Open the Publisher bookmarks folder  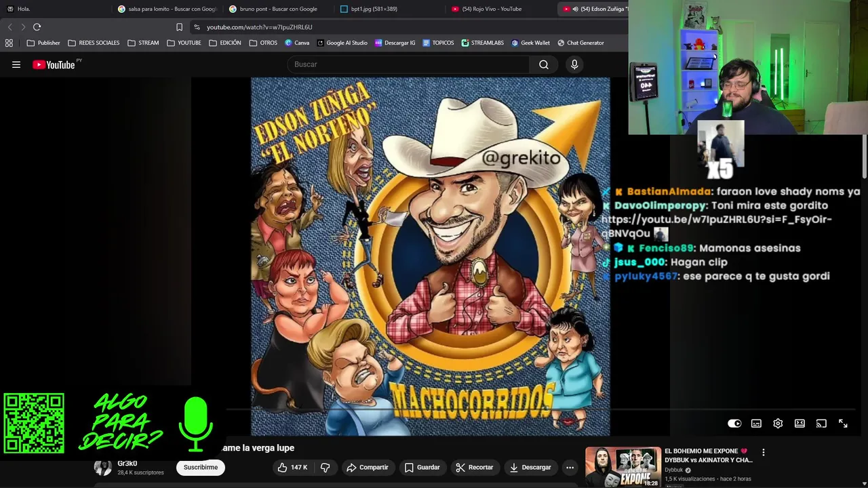coord(43,43)
